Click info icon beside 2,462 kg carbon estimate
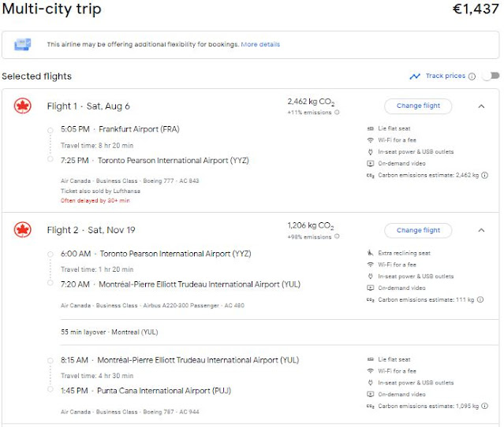The image size is (504, 427). pyautogui.click(x=484, y=175)
